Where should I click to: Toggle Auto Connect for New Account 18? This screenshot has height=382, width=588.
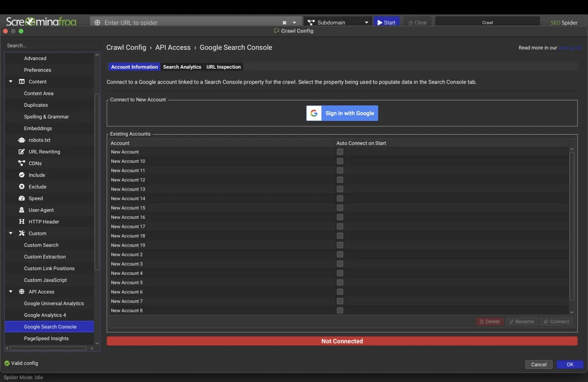[x=340, y=236]
